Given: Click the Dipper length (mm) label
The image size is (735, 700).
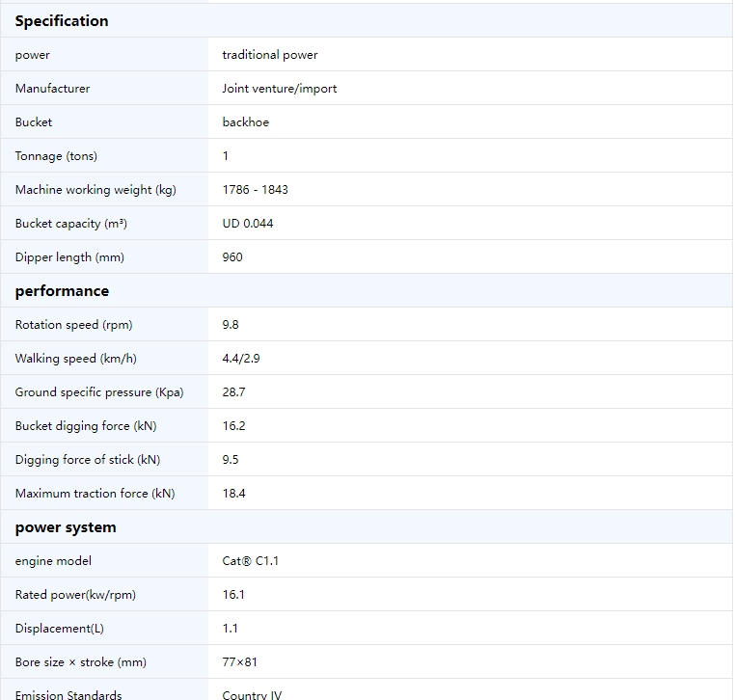Looking at the screenshot, I should click(x=69, y=256).
